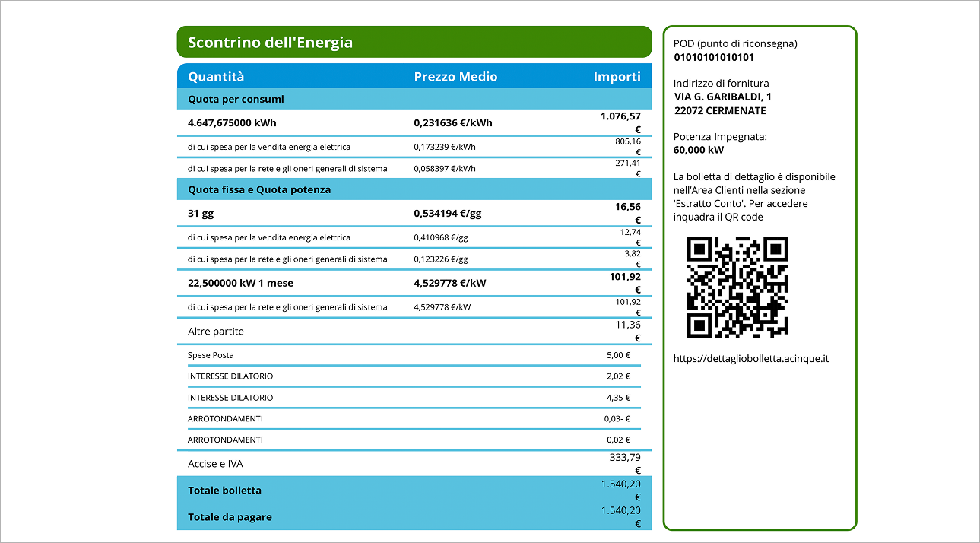Select the 31 gg row

tap(414, 214)
